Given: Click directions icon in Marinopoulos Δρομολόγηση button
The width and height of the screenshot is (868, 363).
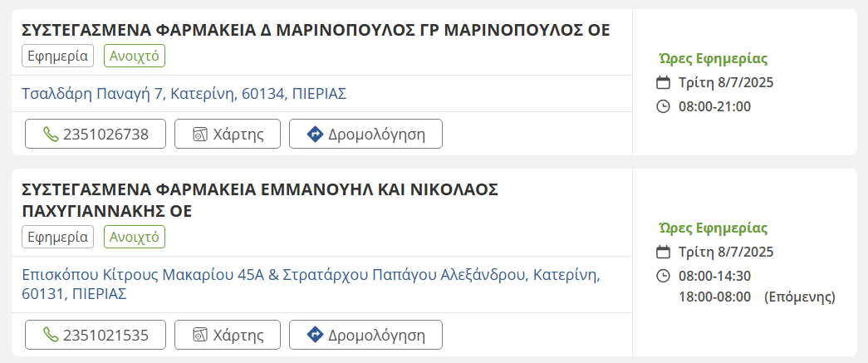Looking at the screenshot, I should coord(314,134).
